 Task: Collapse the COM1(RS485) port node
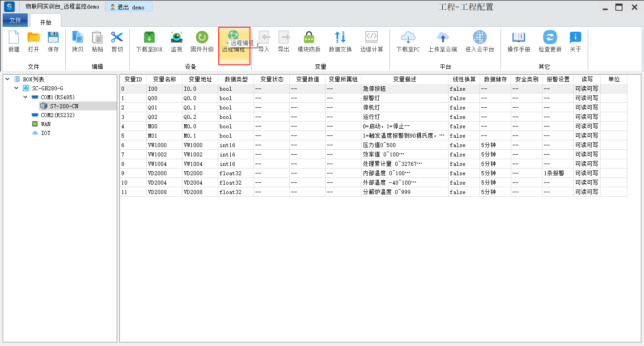coord(25,97)
